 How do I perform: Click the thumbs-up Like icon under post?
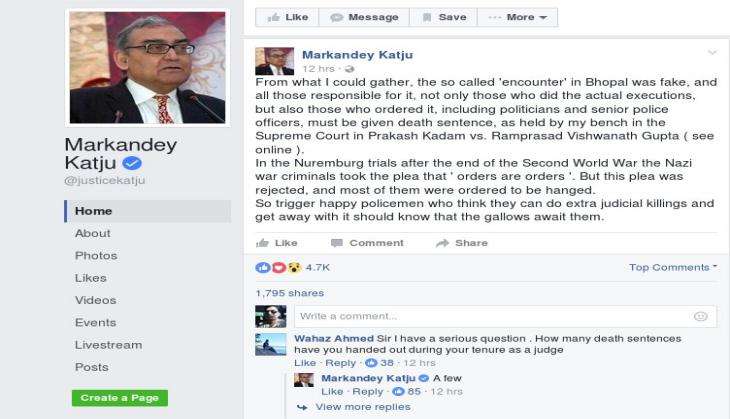tap(263, 243)
